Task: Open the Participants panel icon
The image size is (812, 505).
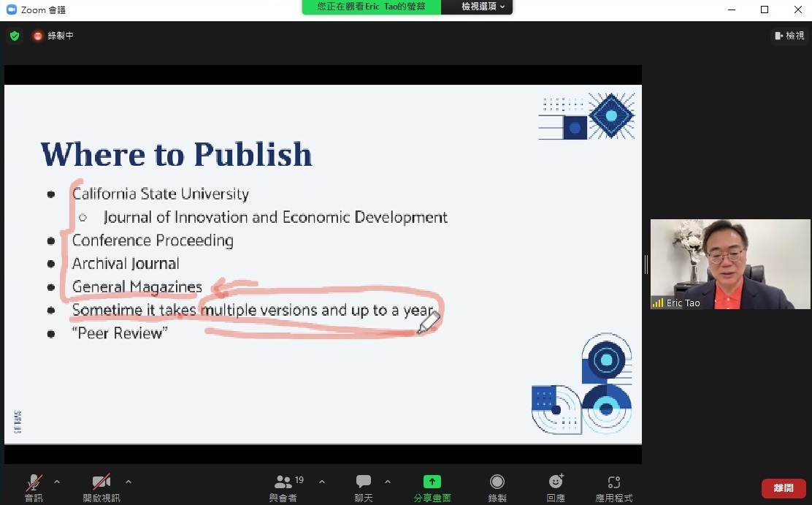Action: click(283, 482)
